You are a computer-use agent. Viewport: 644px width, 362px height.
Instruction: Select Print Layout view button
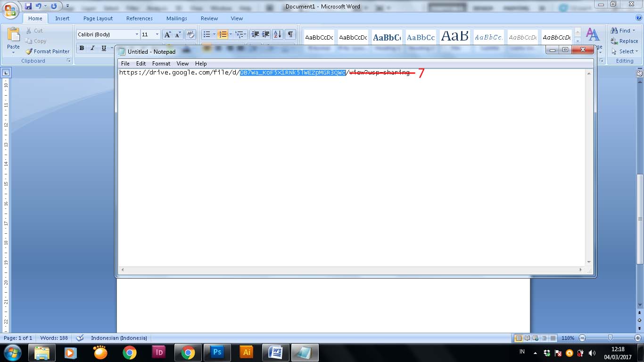click(x=519, y=338)
